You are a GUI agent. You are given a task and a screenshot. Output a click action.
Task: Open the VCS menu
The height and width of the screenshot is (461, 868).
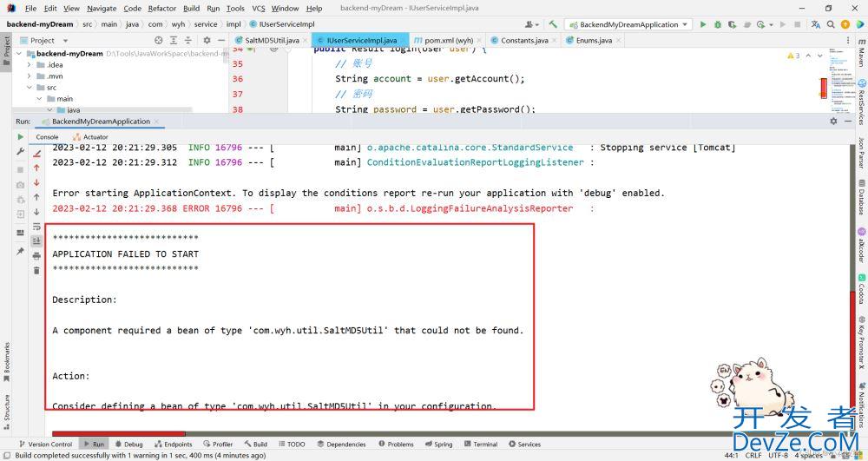pyautogui.click(x=259, y=9)
